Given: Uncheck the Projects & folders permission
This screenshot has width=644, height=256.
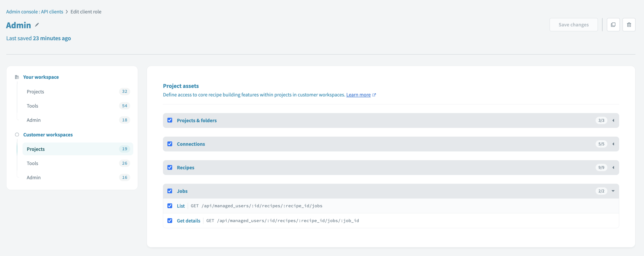Looking at the screenshot, I should [x=170, y=120].
